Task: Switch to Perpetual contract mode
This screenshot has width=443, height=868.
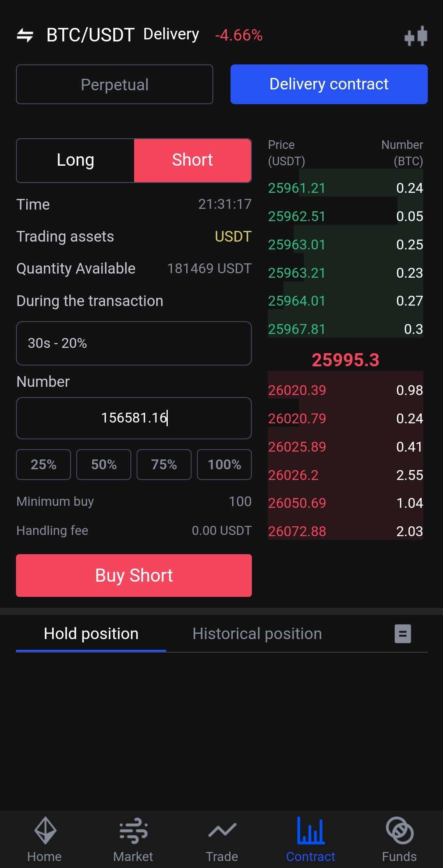Action: tap(114, 85)
